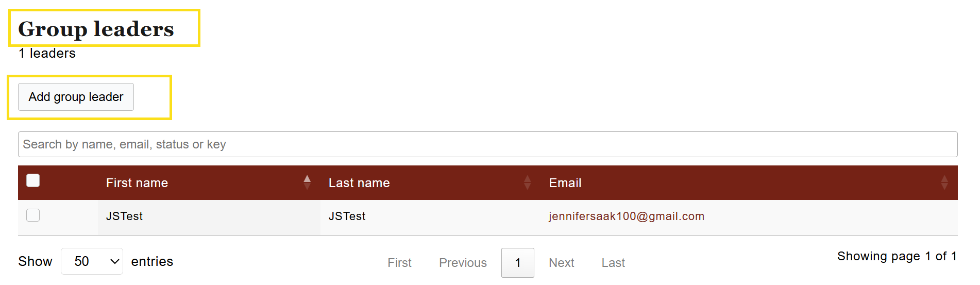Click the Email column sort arrows
This screenshot has height=285, width=980.
(x=944, y=182)
